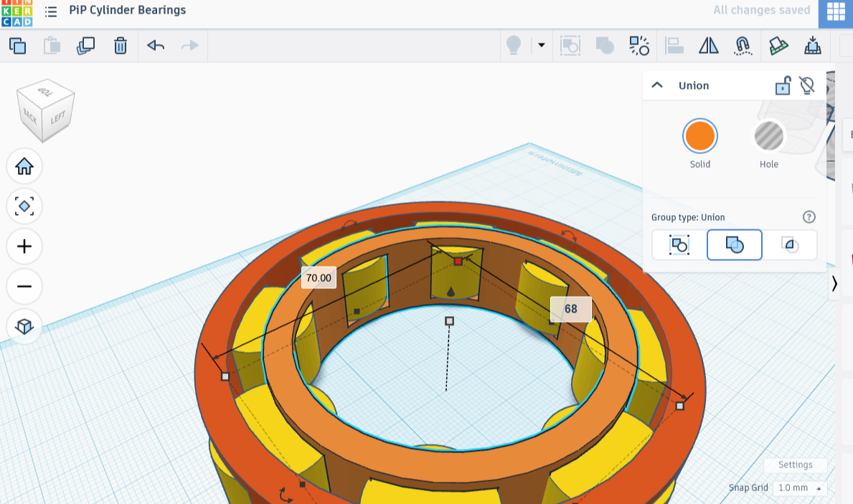853x504 pixels.
Task: Click the Group toolbar icon
Action: point(570,46)
